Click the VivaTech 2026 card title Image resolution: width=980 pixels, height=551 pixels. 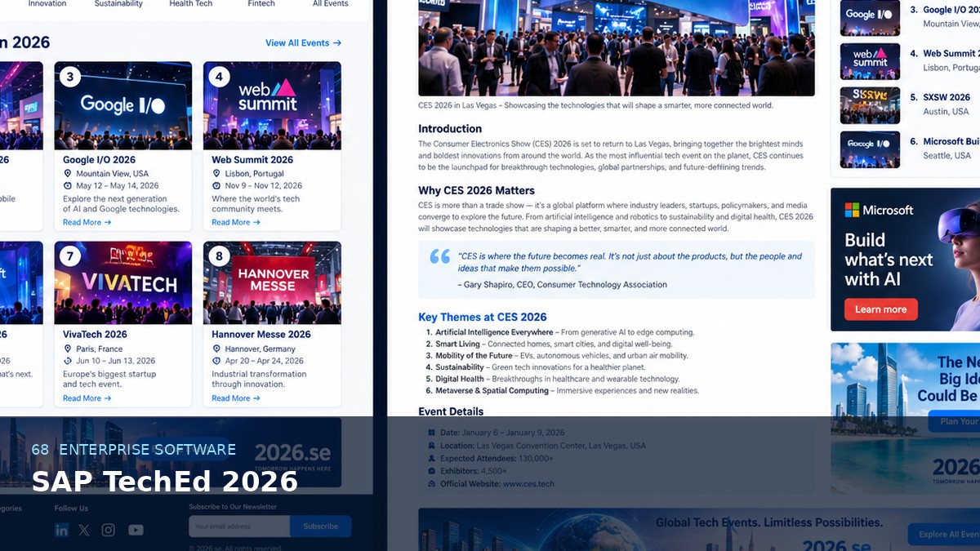pyautogui.click(x=95, y=335)
